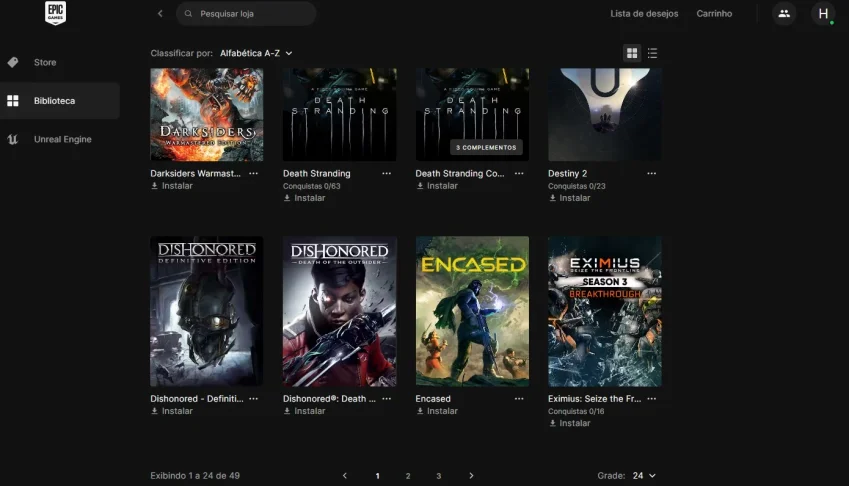Open the friends list icon
849x486 pixels.
(x=784, y=14)
